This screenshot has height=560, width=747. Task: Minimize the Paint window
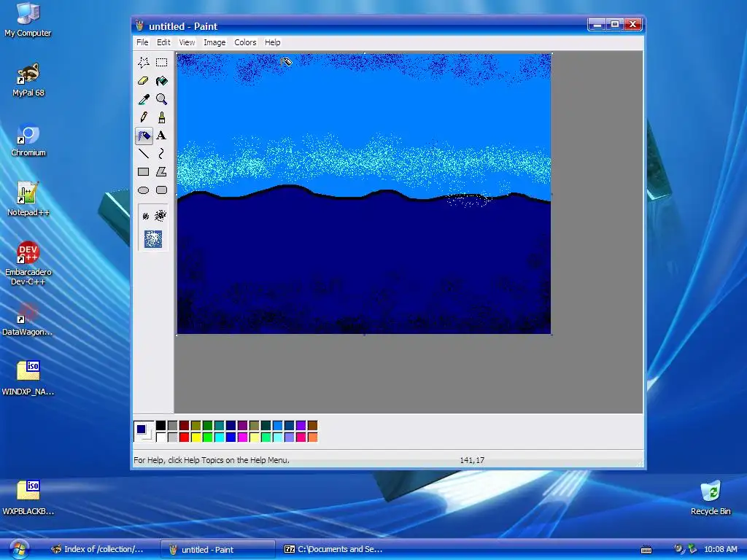pos(597,24)
